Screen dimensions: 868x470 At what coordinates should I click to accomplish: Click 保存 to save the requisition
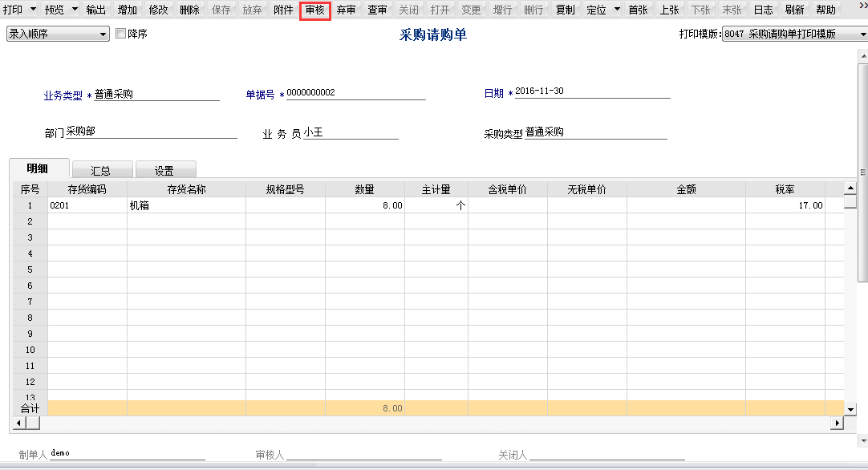(221, 11)
